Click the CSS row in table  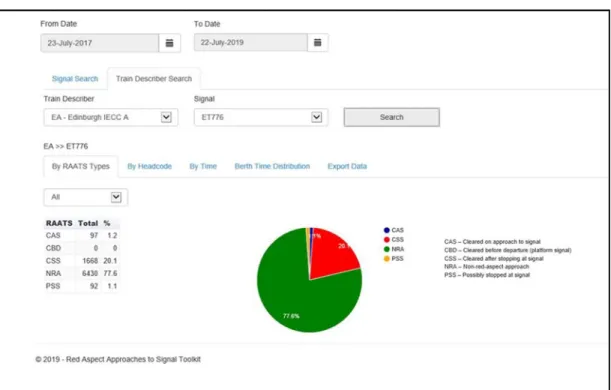click(x=82, y=261)
